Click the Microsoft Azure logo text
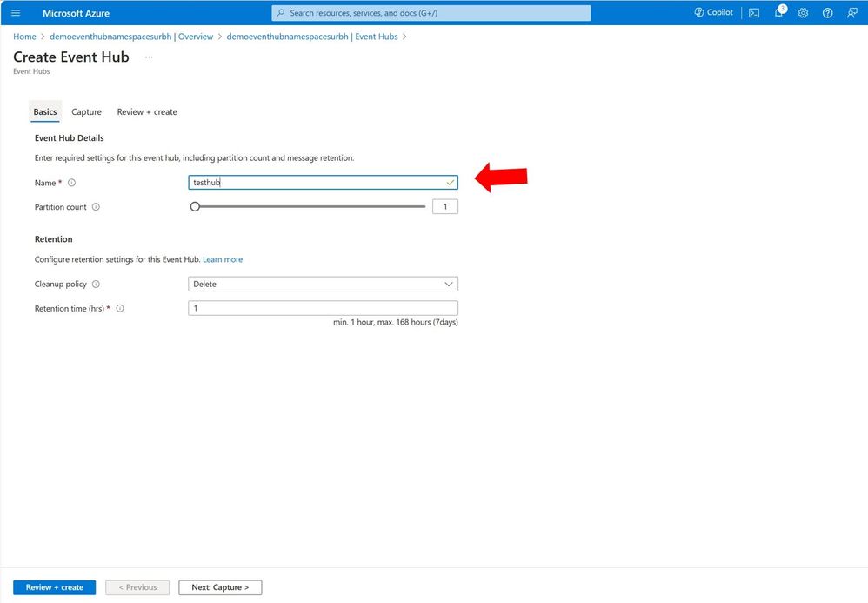Viewport: 868px width, 603px height. (76, 13)
